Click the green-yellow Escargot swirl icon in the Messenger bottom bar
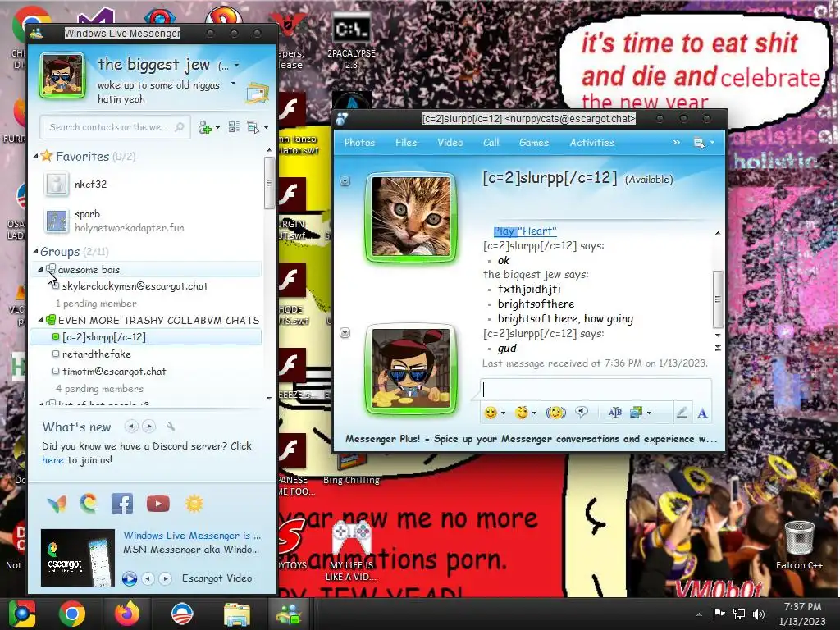840x630 pixels. [89, 504]
